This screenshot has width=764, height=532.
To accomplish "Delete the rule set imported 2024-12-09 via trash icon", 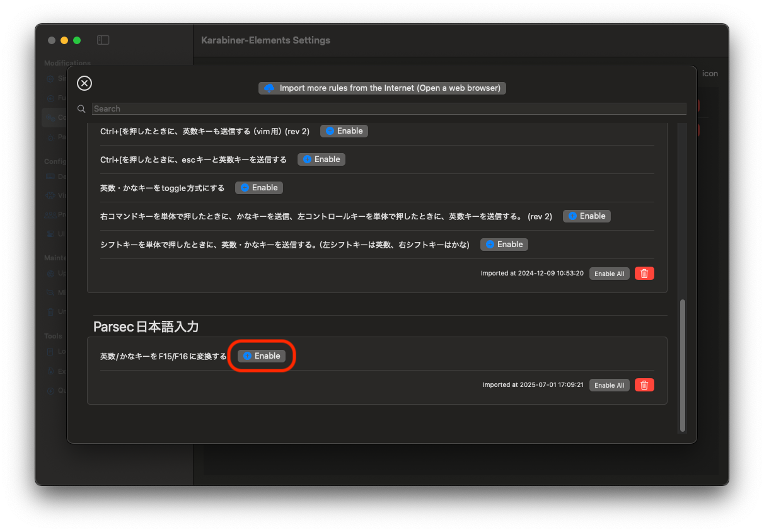I will [644, 274].
